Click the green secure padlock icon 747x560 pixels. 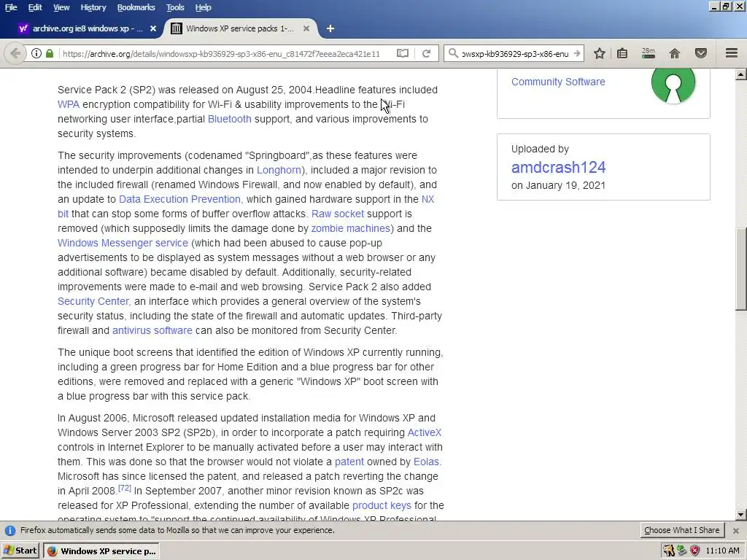coord(50,53)
